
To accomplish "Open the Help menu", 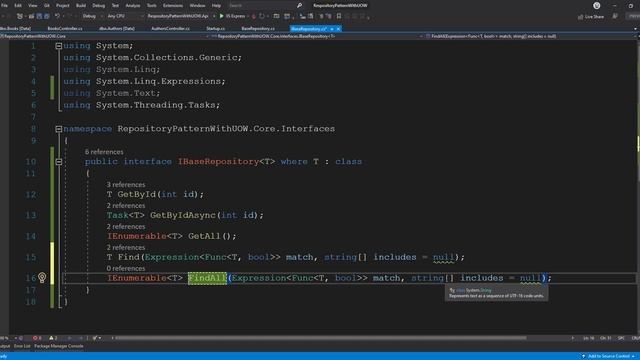I will tap(216, 5).
